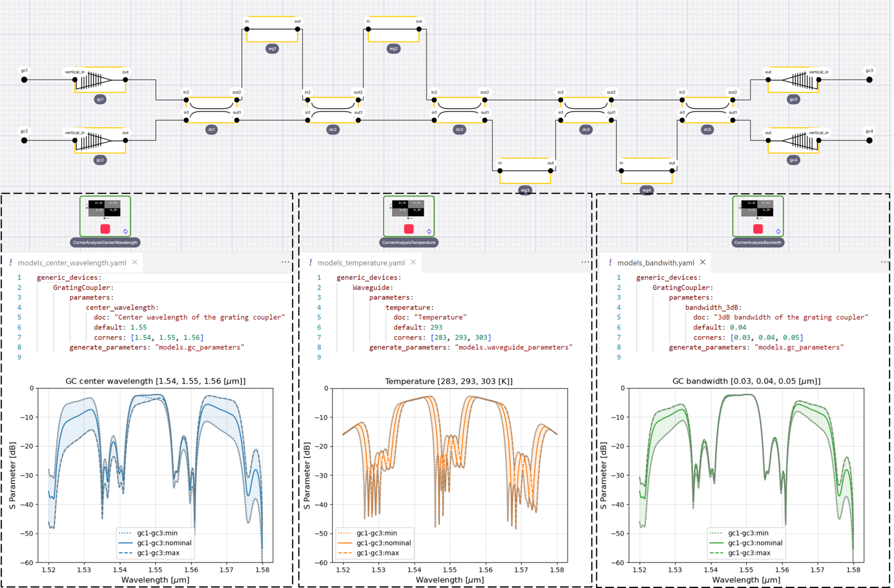The width and height of the screenshot is (894, 588).
Task: Click refresh icon on CornerAnalysisBandwith block
Action: [778, 231]
